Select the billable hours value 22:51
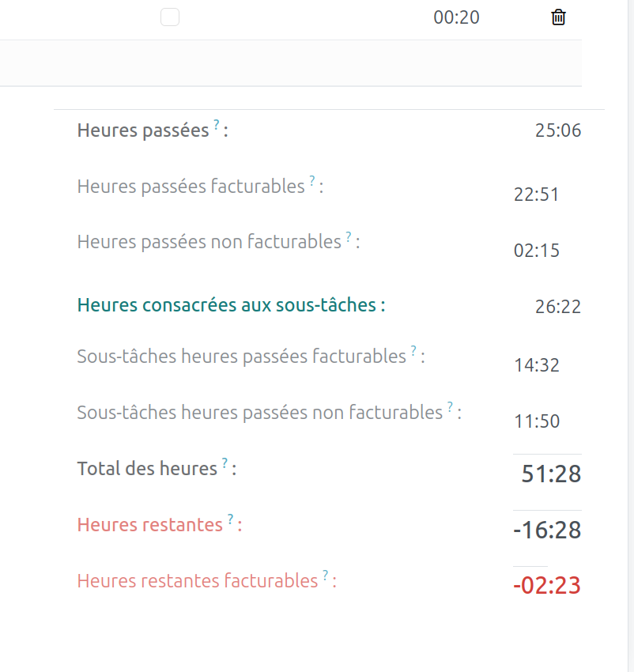Viewport: 634px width, 672px height. 536,194
